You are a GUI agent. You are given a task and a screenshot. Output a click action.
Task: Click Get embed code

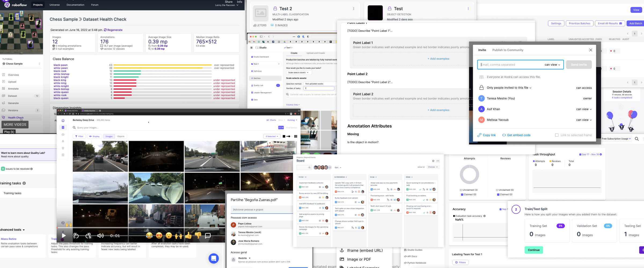516,135
